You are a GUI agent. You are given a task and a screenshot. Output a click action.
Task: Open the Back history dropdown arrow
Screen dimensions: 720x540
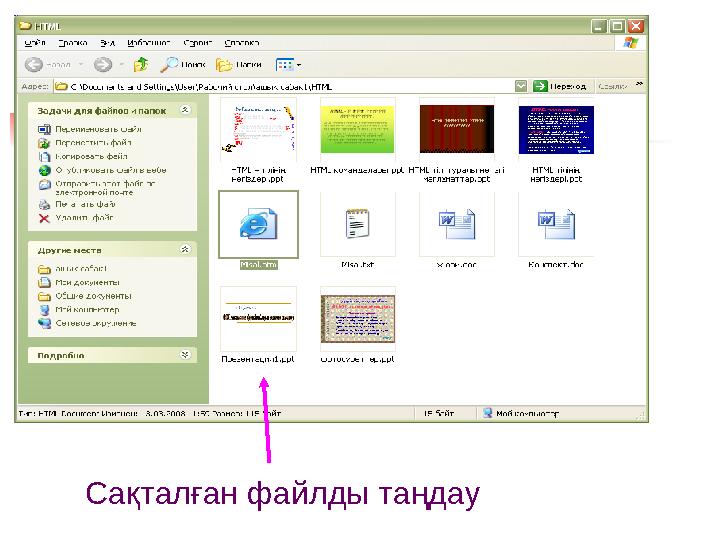tap(81, 65)
